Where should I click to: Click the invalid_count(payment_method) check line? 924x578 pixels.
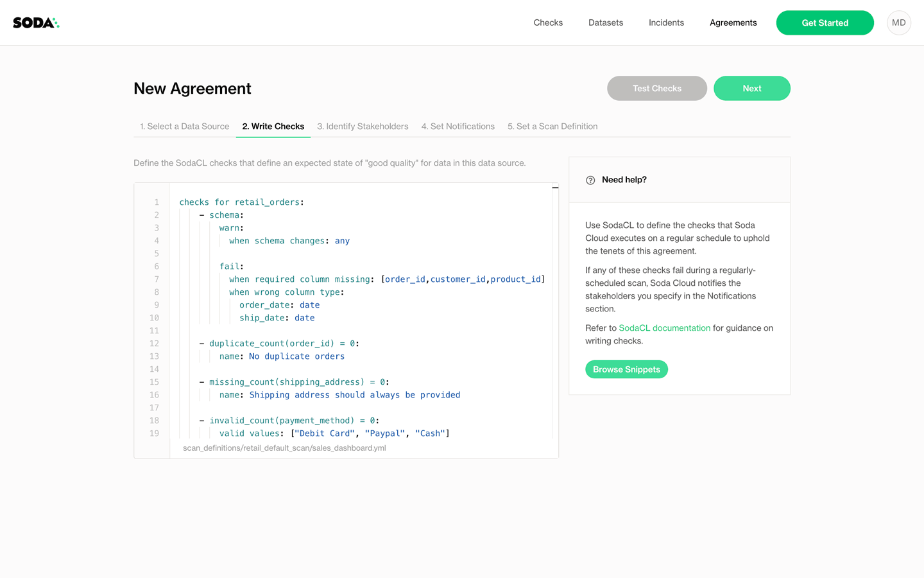tap(289, 421)
